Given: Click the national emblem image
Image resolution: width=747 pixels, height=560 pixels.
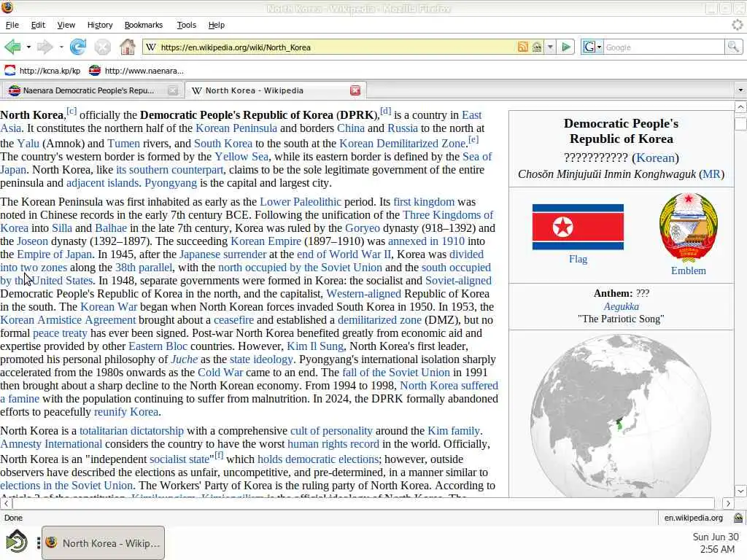Looking at the screenshot, I should click(x=689, y=227).
